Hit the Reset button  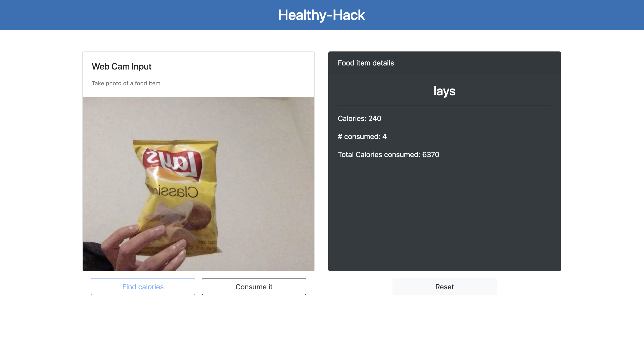[444, 287]
